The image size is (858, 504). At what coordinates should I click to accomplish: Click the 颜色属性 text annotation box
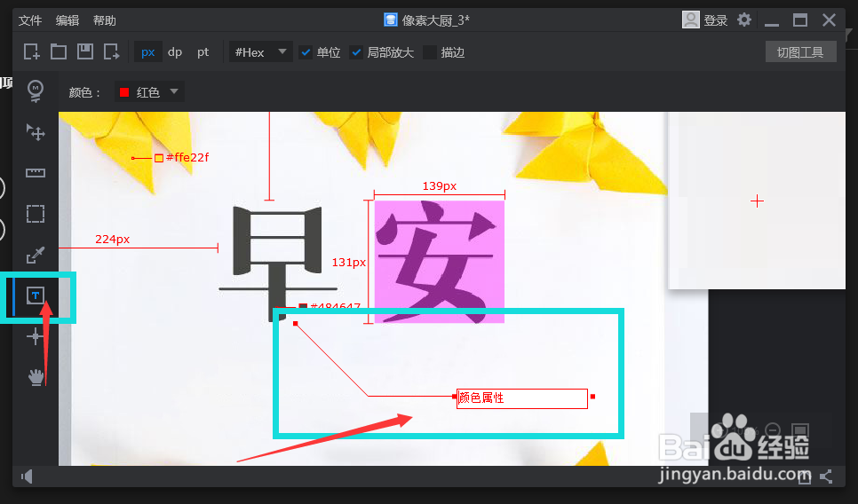(522, 398)
